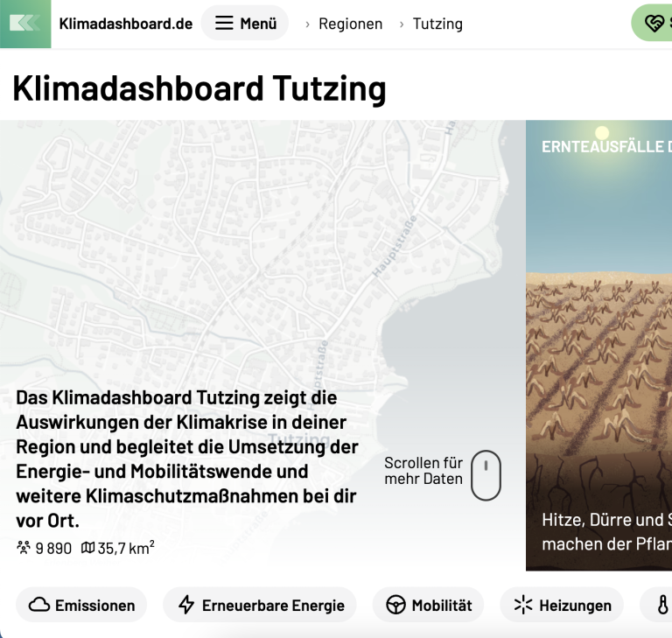Click the map area icon beside 35,7 km²
Viewport: 672px width, 638px height.
(x=87, y=548)
